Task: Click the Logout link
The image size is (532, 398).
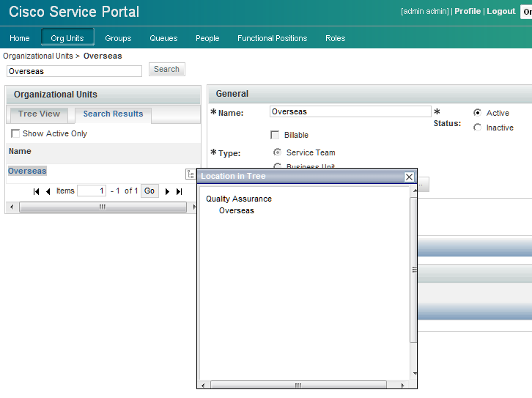Action: [x=501, y=12]
